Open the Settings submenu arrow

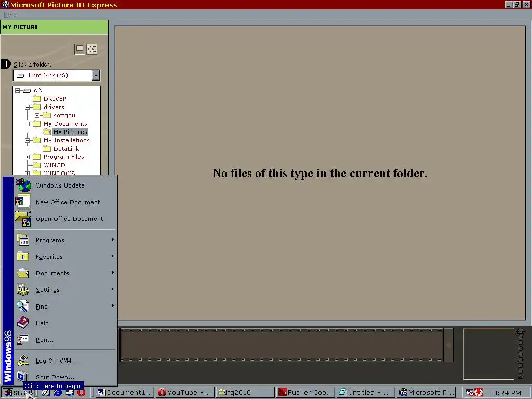113,289
